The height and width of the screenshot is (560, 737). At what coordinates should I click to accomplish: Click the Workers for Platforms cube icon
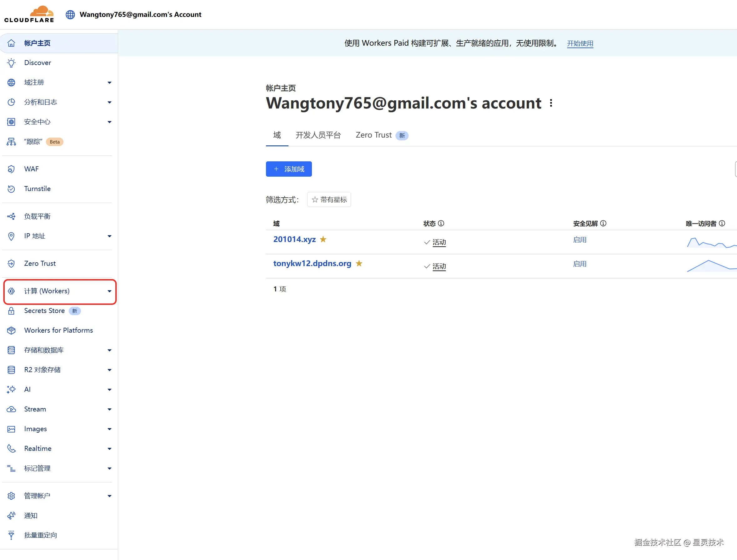point(11,330)
